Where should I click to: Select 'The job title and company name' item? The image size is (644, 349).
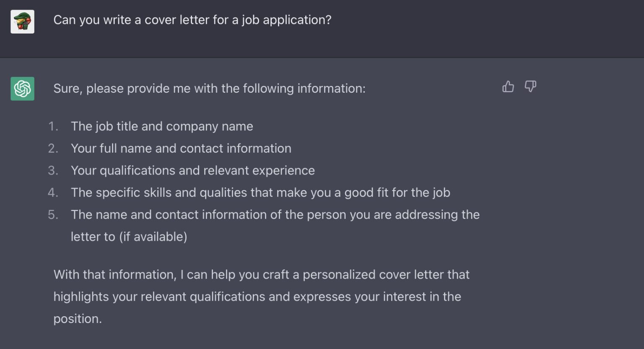[162, 126]
